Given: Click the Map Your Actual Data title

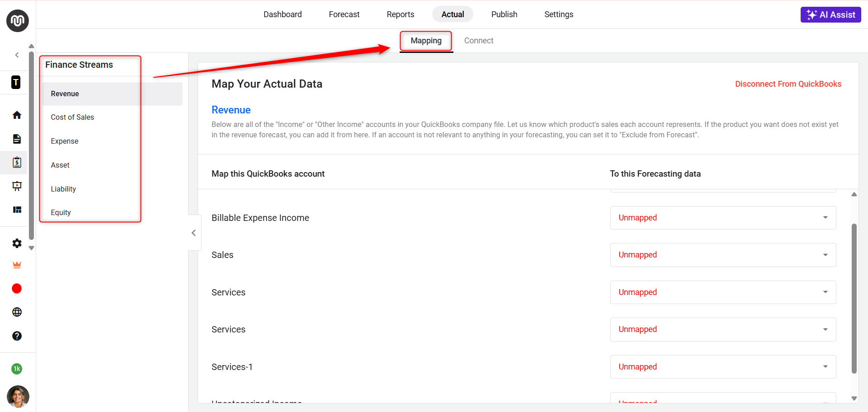Looking at the screenshot, I should (x=267, y=84).
